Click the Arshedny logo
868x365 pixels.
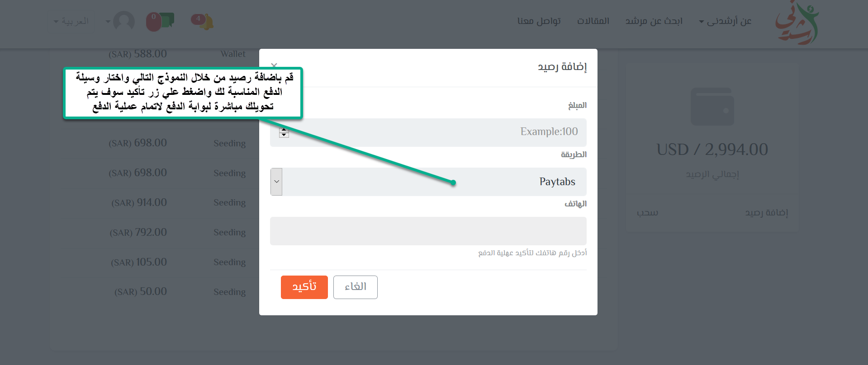click(797, 24)
